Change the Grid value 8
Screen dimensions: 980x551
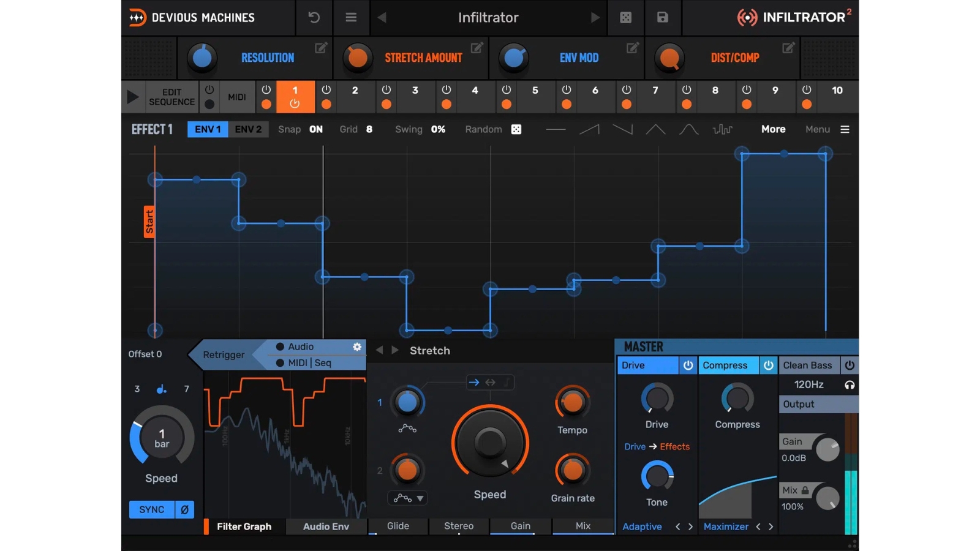pos(369,129)
